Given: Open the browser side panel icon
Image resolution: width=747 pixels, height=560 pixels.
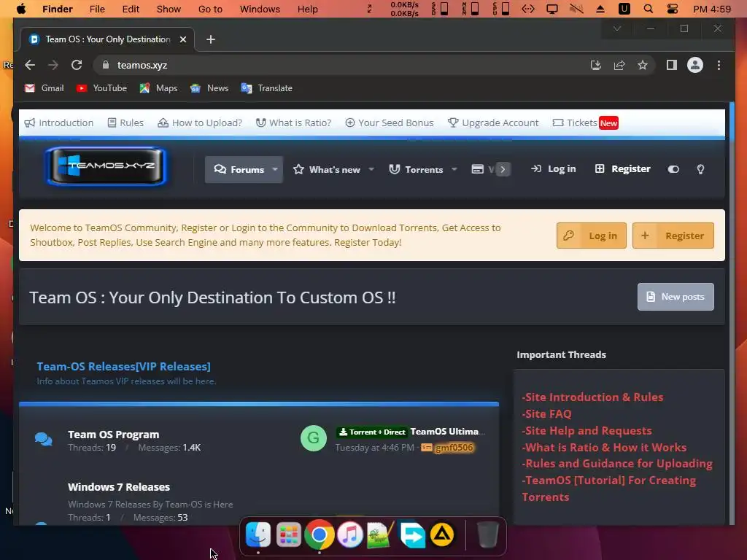Looking at the screenshot, I should pyautogui.click(x=672, y=65).
